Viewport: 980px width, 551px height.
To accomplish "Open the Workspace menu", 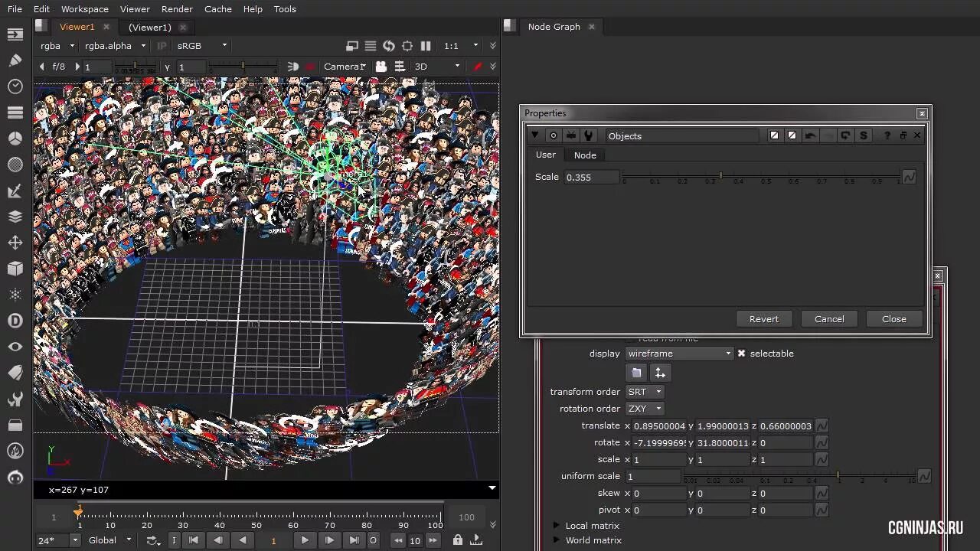I will [x=84, y=9].
